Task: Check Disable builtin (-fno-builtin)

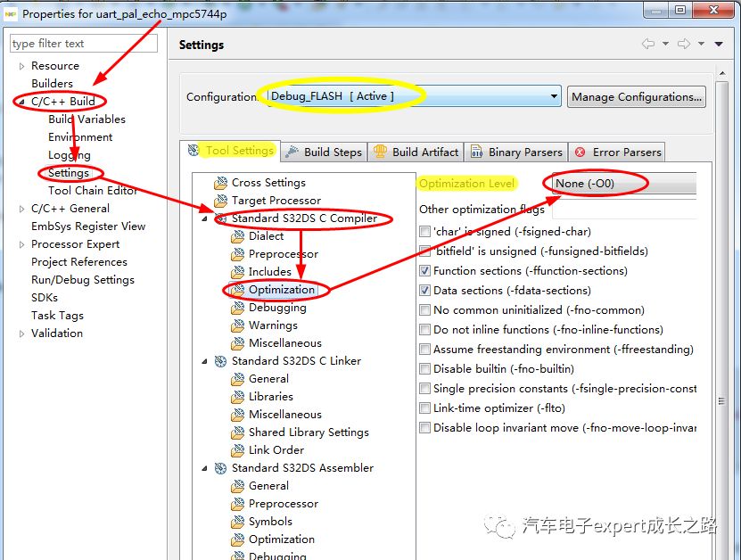Action: click(x=424, y=368)
